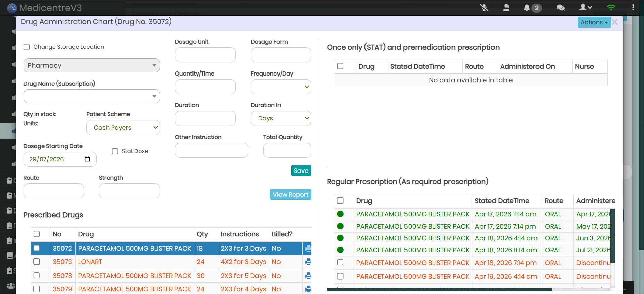Image resolution: width=644 pixels, height=294 pixels.
Task: Print prescription for drug 35079 row
Action: 308,289
